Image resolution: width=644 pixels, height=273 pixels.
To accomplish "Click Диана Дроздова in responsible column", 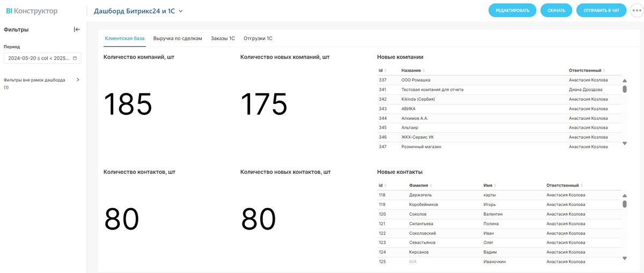I will [586, 90].
